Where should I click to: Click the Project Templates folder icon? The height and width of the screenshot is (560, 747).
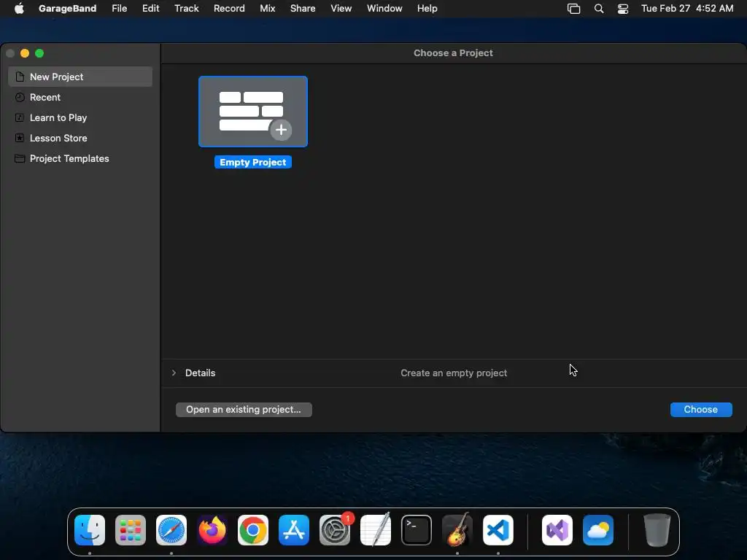click(20, 158)
